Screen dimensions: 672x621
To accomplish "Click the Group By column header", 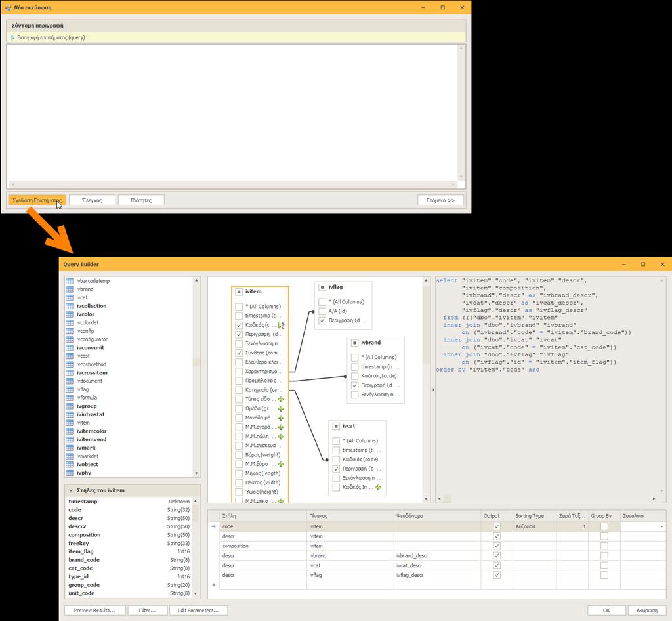I will (x=604, y=516).
